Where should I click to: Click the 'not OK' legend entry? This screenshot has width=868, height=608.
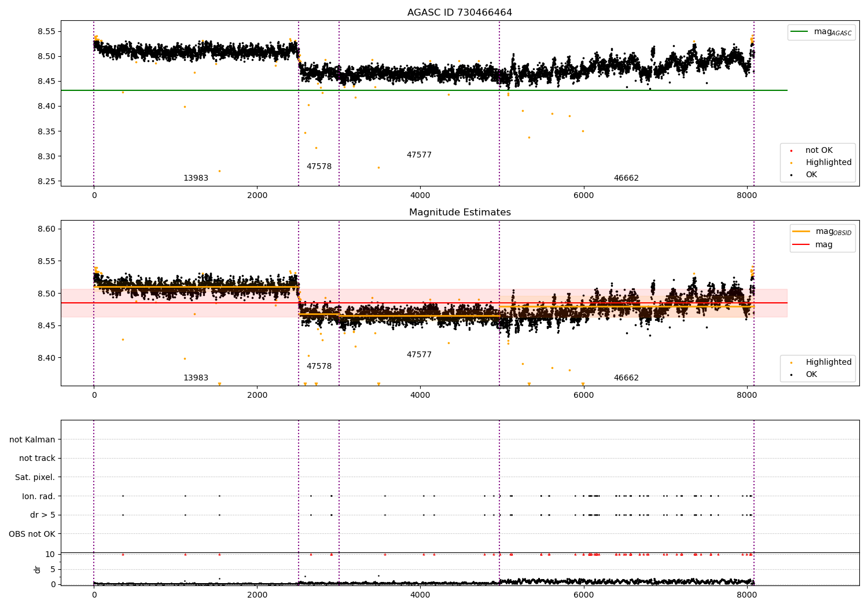point(819,151)
